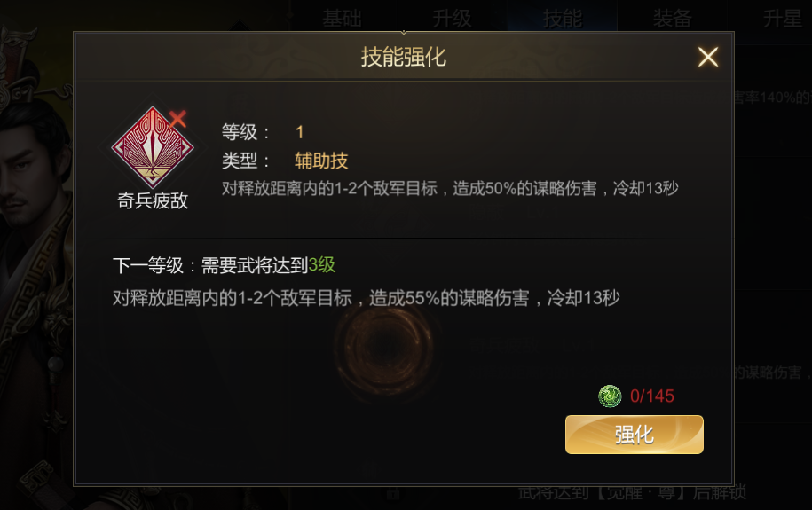Viewport: 812px width, 510px height.
Task: Click the next level 55% damage description
Action: point(367,298)
